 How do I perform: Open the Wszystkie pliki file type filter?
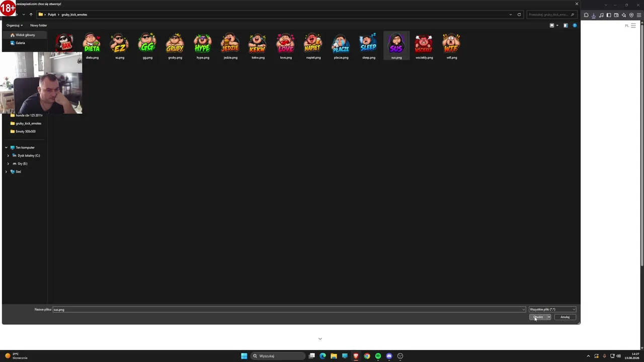[x=552, y=310]
